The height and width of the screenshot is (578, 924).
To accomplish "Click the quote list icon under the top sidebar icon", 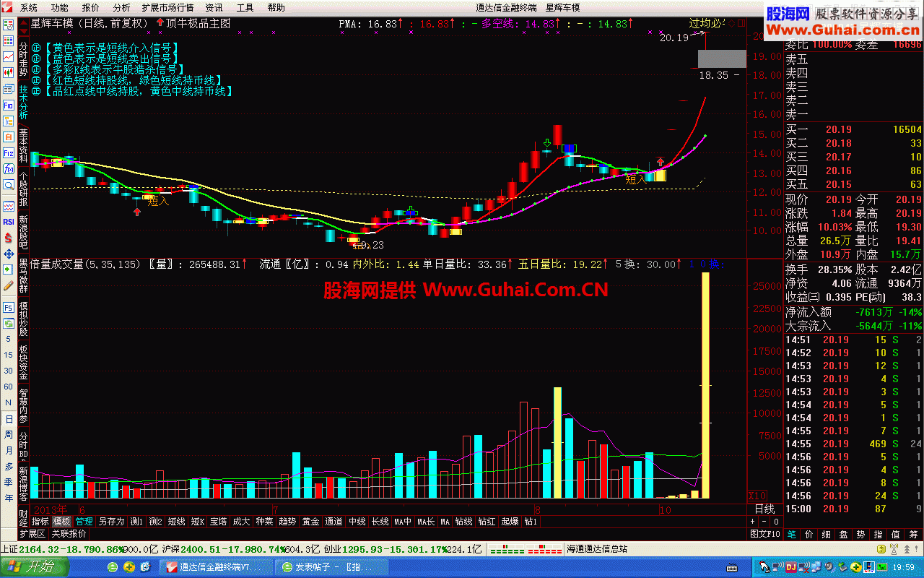I will pos(9,40).
